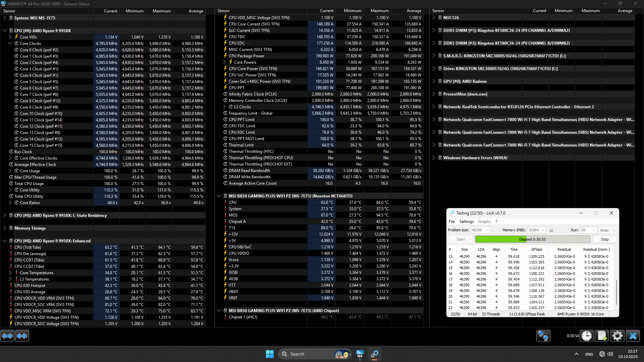Open the remote network computers icon
The image size is (644, 362).
tap(543, 336)
